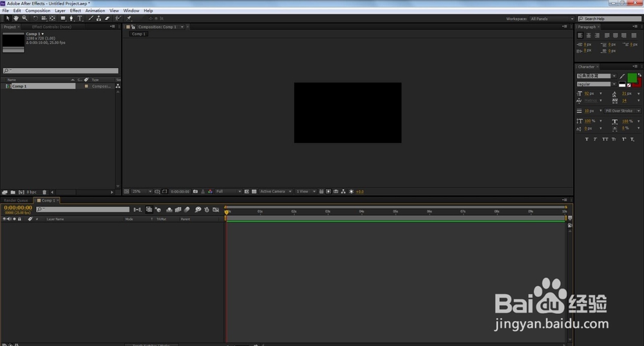Click the Comp 1 breadcrumb in viewer

pos(138,34)
